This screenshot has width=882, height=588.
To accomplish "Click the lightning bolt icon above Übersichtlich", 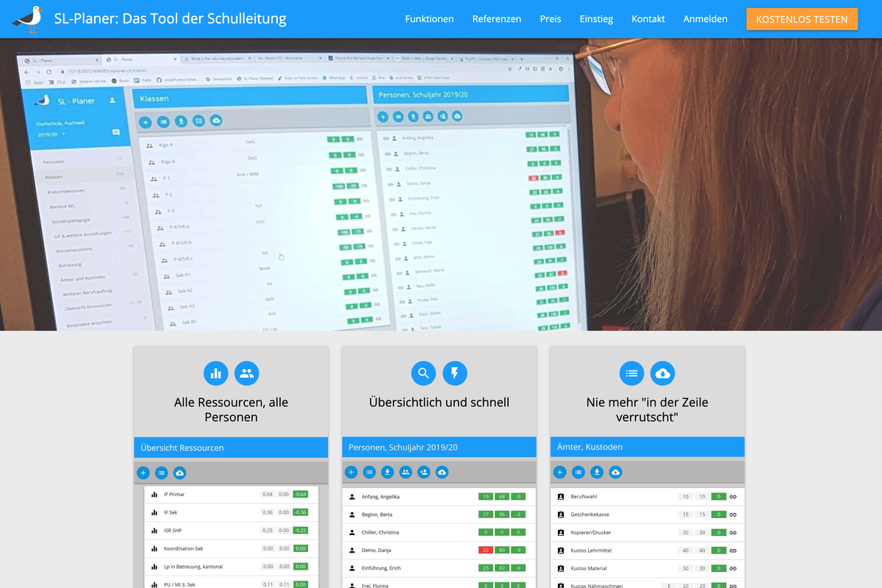I will point(455,373).
